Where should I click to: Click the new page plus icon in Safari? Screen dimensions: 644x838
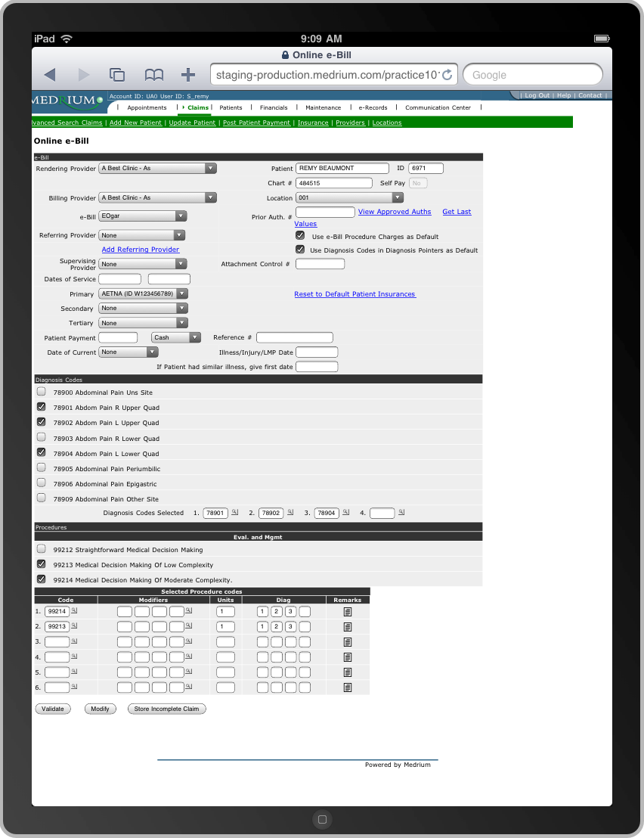(187, 74)
